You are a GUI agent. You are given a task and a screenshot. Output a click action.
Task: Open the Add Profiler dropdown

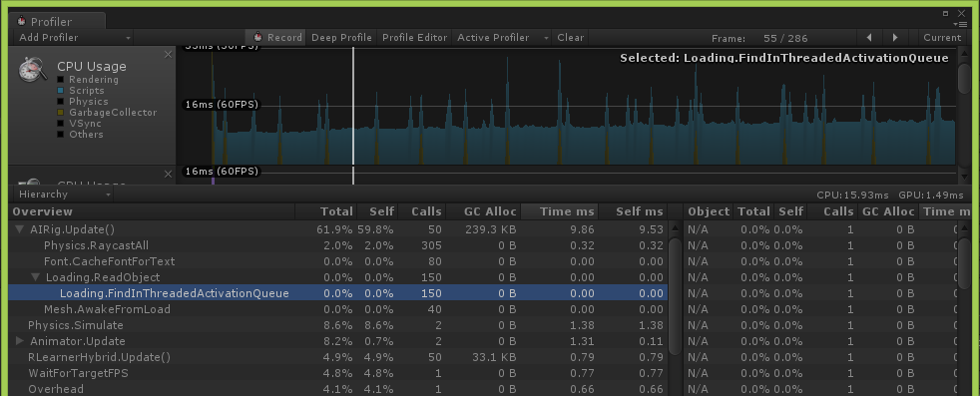(x=73, y=38)
